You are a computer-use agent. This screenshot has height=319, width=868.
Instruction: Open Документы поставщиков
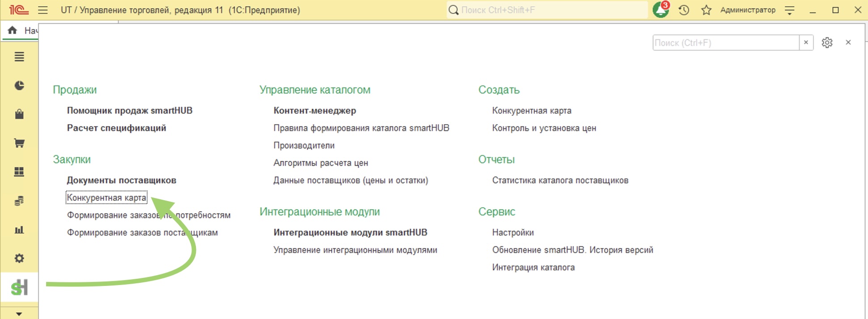pos(122,180)
